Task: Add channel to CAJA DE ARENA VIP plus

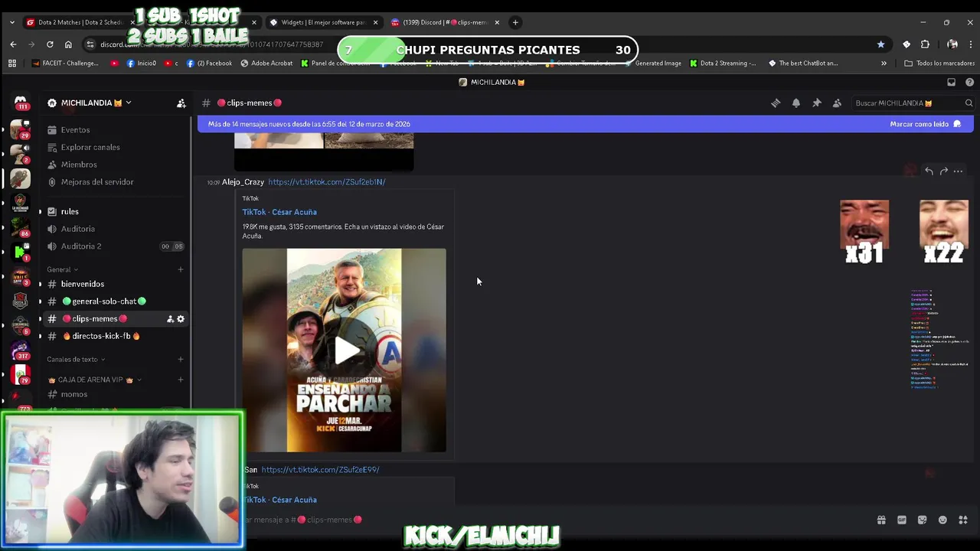Action: 181,380
